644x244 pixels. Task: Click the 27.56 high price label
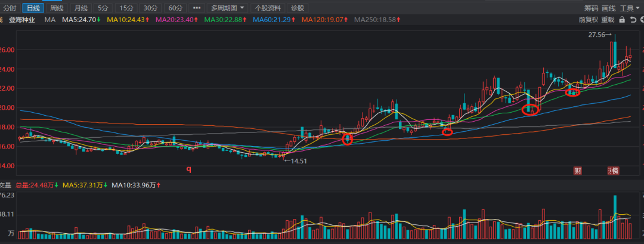click(599, 35)
